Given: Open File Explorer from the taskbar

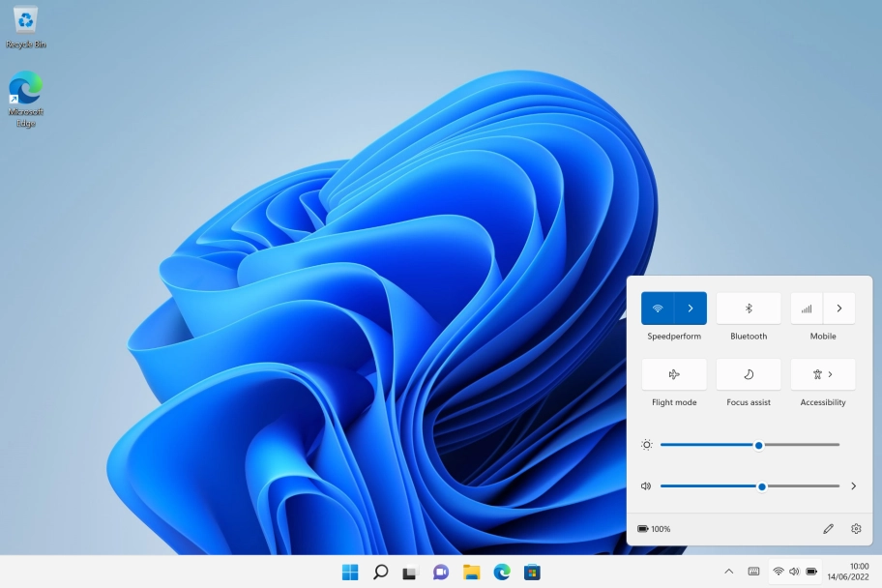Looking at the screenshot, I should tap(470, 572).
